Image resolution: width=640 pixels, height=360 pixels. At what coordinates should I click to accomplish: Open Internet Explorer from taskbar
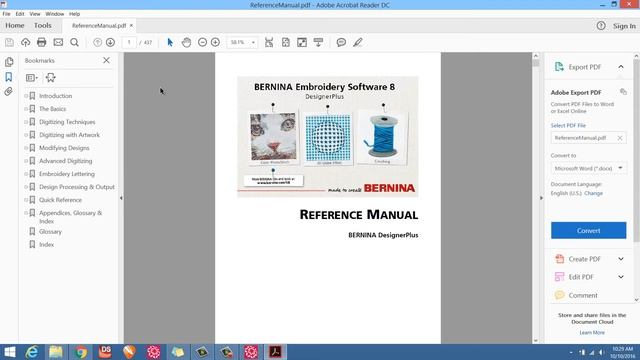(x=32, y=352)
